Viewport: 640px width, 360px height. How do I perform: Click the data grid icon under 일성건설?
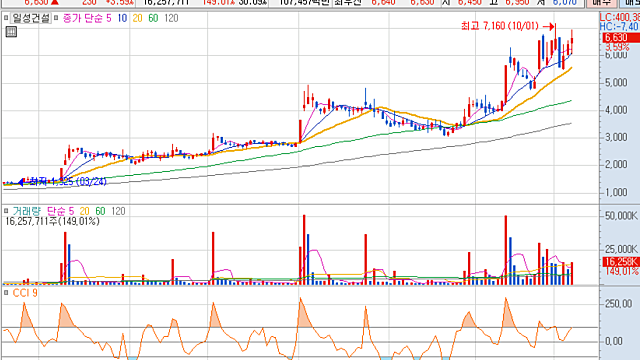click(11, 32)
